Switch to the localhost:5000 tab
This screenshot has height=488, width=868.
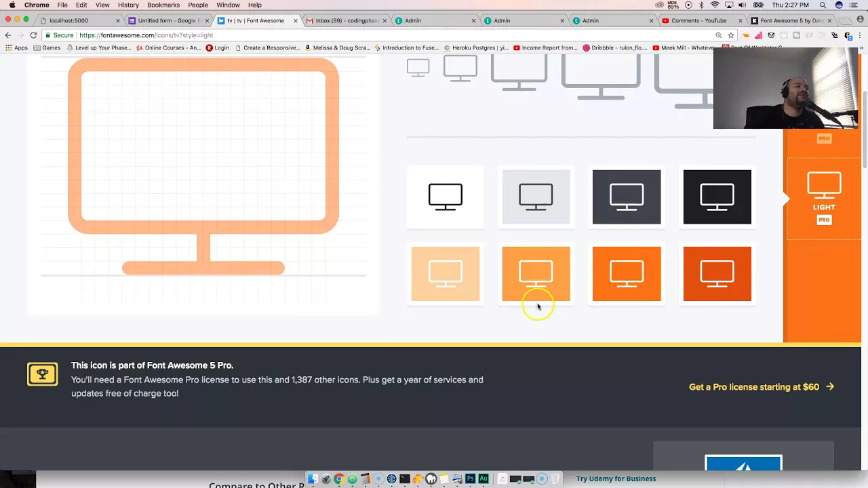(78, 20)
